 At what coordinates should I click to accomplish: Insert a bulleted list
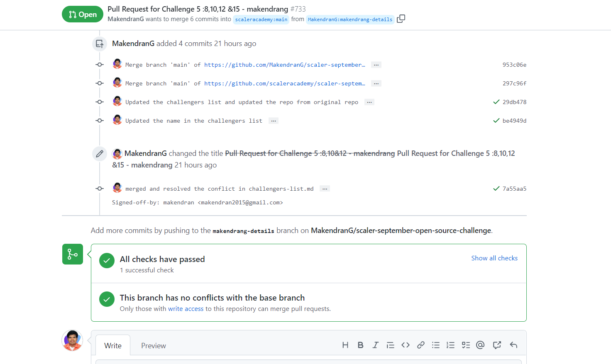click(x=435, y=345)
